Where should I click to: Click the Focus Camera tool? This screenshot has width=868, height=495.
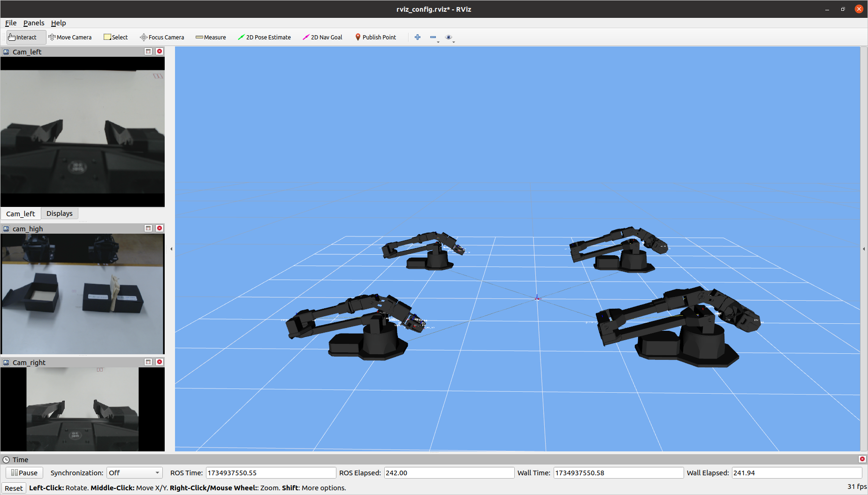(x=162, y=37)
